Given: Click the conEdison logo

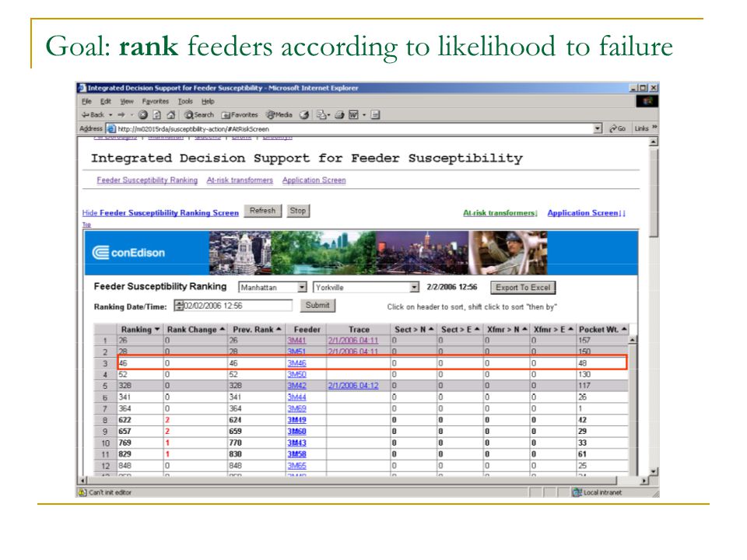Looking at the screenshot, I should coord(128,252).
